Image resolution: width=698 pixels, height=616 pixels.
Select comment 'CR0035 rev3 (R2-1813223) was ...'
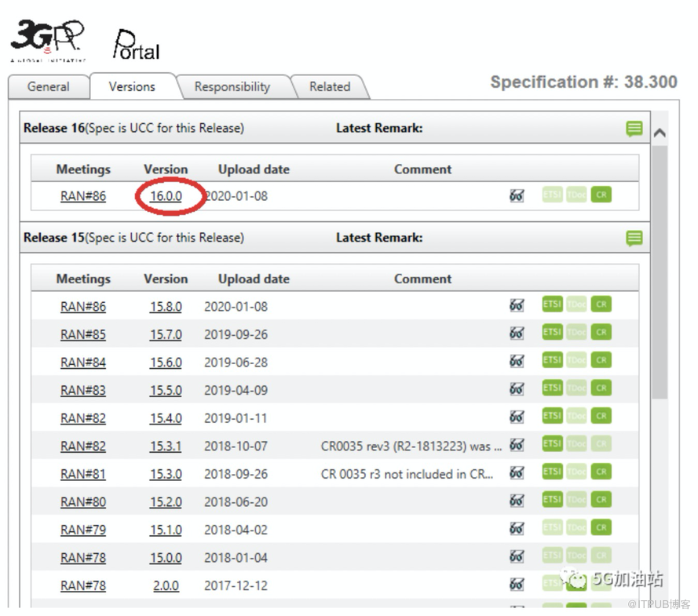point(411,446)
